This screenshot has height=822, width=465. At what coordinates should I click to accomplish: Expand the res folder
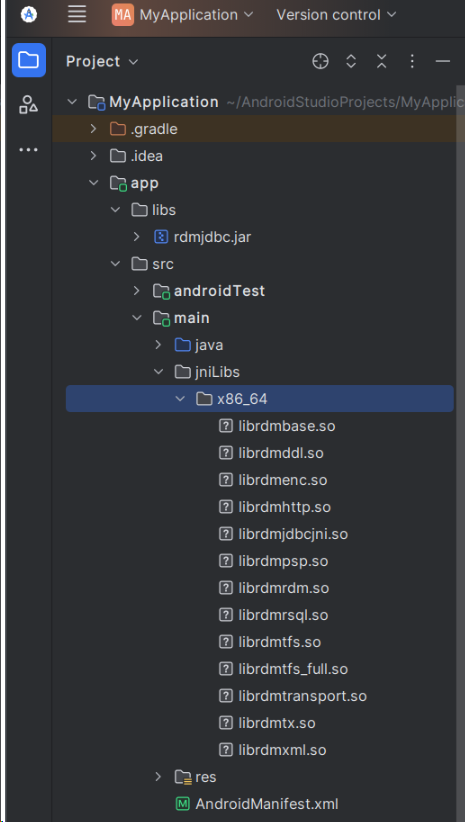point(158,776)
